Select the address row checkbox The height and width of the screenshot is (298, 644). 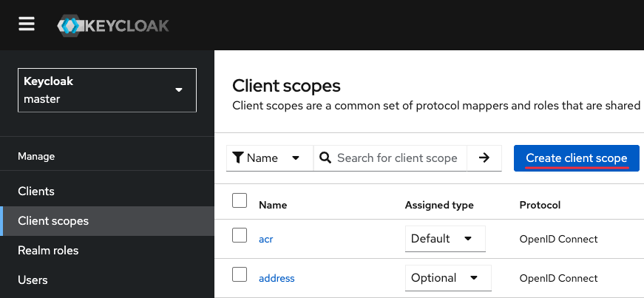240,275
